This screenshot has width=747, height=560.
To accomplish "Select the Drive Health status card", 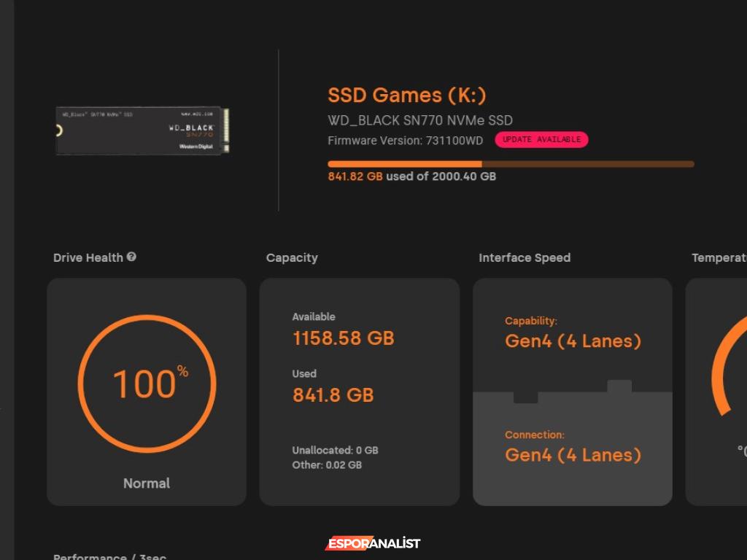I will tap(146, 392).
